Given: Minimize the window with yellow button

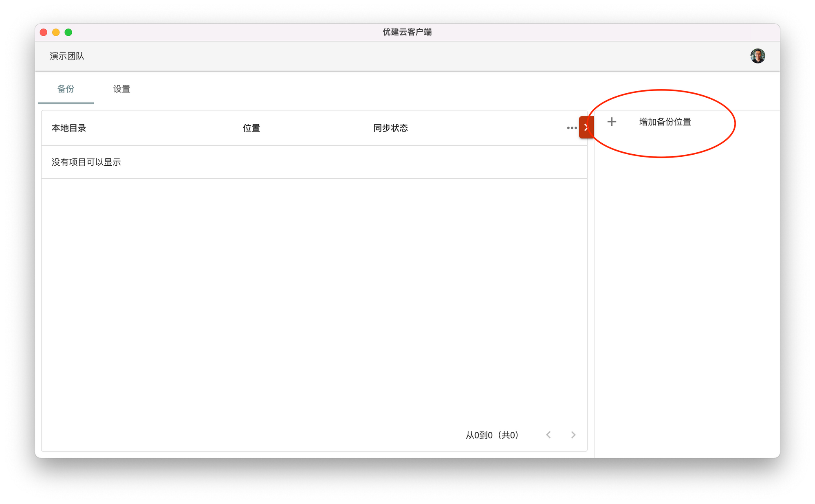Looking at the screenshot, I should click(x=56, y=32).
